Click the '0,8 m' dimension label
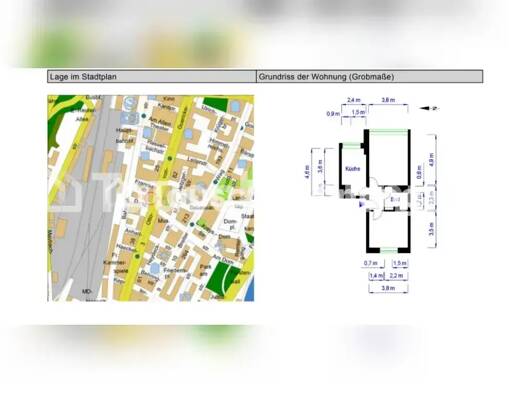The height and width of the screenshot is (394, 525). click(x=419, y=172)
